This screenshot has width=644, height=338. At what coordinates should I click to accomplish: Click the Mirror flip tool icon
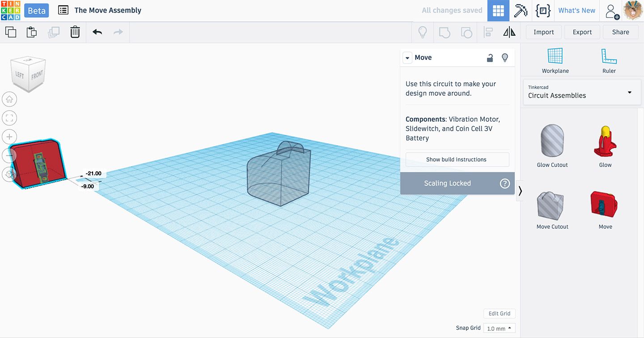(x=509, y=32)
